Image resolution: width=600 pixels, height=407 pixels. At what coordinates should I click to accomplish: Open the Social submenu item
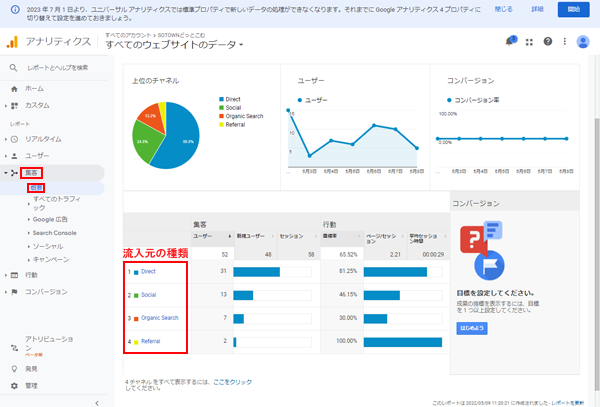pyautogui.click(x=47, y=246)
